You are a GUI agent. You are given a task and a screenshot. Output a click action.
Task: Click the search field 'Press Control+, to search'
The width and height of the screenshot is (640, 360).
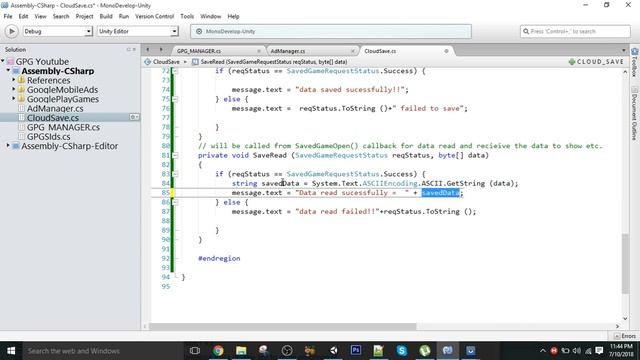pyautogui.click(x=575, y=31)
